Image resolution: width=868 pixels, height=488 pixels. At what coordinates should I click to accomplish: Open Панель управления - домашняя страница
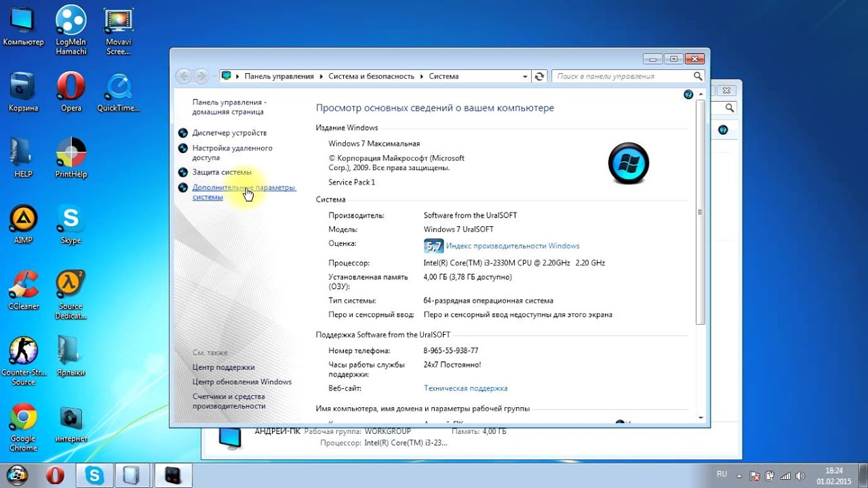(229, 106)
